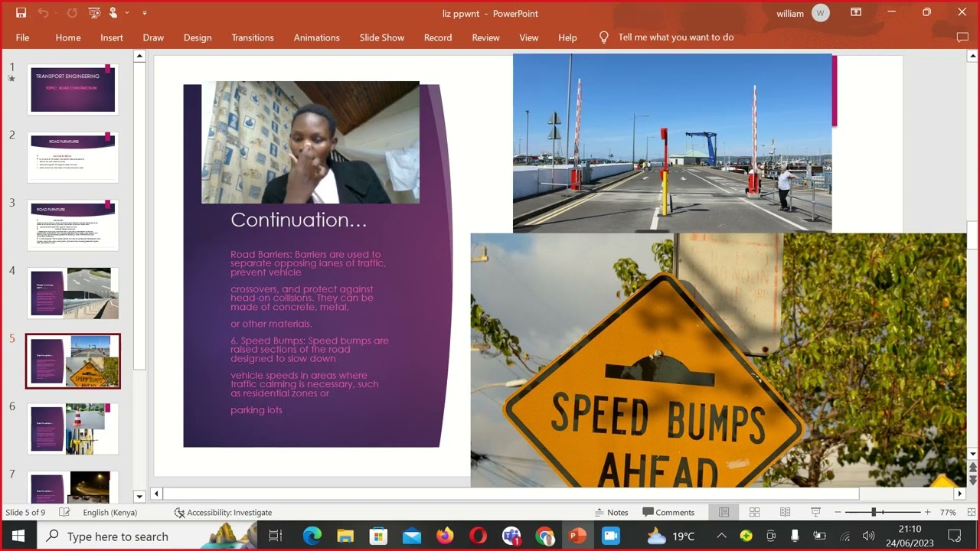
Task: Open Touch/Mouse mode dropdown arrow
Action: coord(127,13)
